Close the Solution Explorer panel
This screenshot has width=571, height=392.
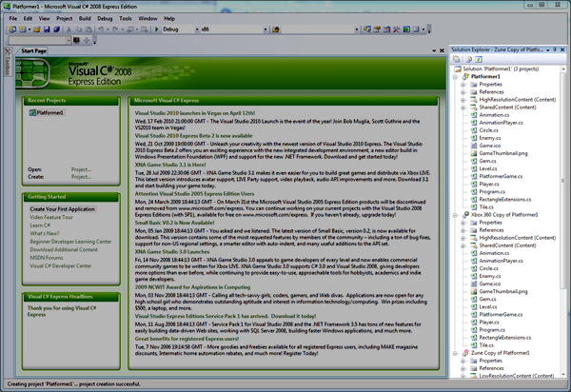(562, 49)
